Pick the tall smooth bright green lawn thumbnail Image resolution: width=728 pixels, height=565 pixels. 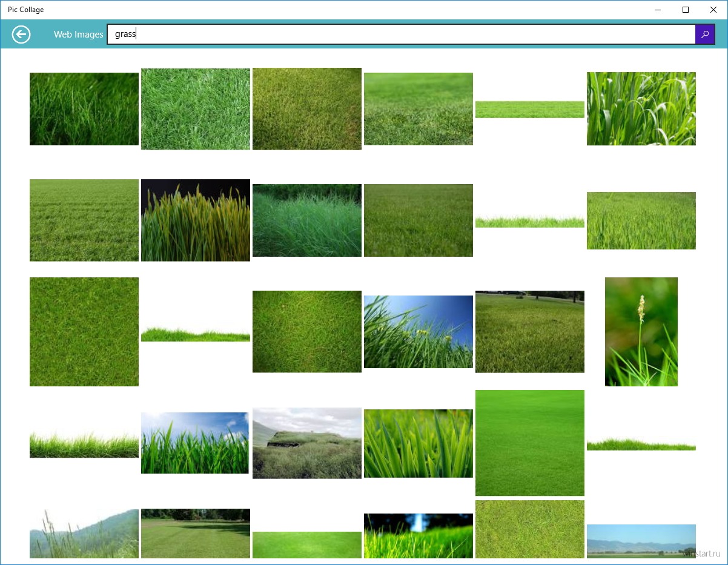[530, 443]
